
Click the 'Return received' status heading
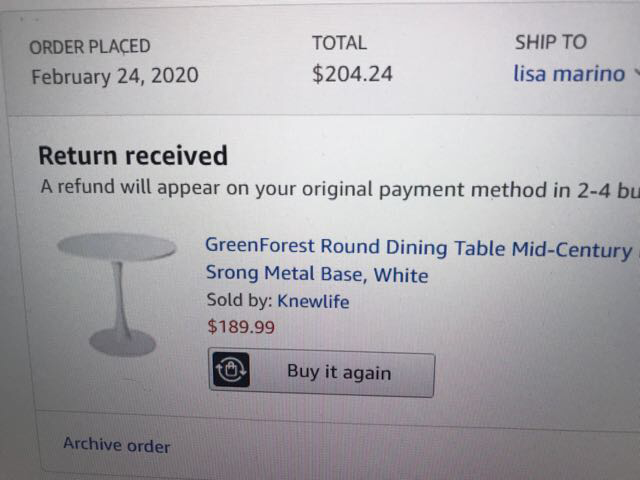coord(133,156)
